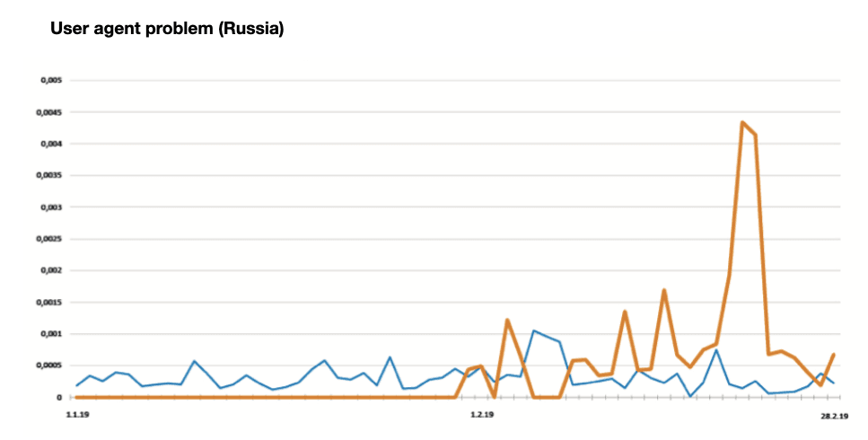This screenshot has height=440, width=868.
Task: Select the 0,005 y-axis label
Action: tap(51, 80)
